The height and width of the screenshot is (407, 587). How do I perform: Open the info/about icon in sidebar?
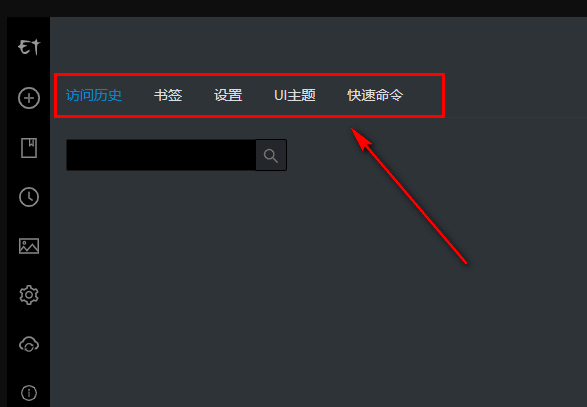29,393
